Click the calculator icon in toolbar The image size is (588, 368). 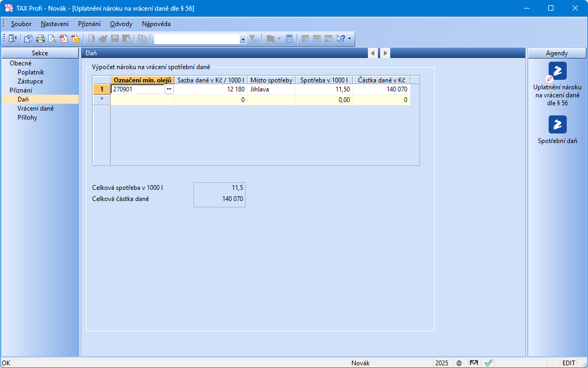tap(289, 39)
